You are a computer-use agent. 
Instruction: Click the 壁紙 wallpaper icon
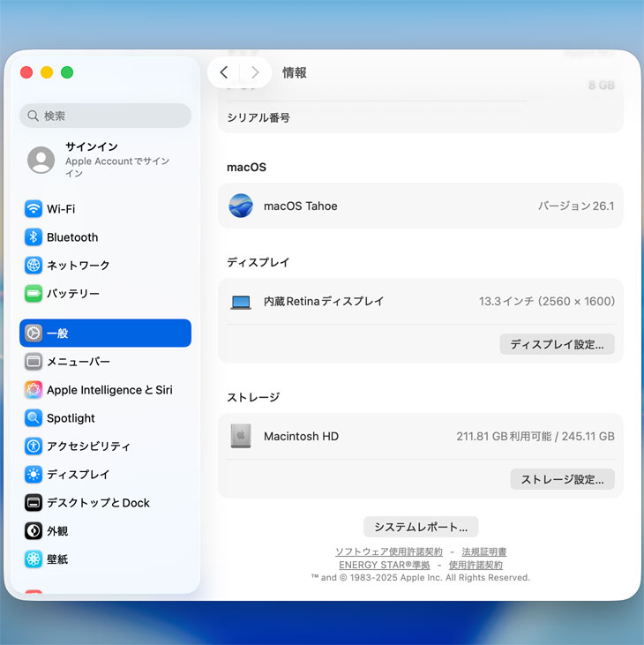coord(34,559)
